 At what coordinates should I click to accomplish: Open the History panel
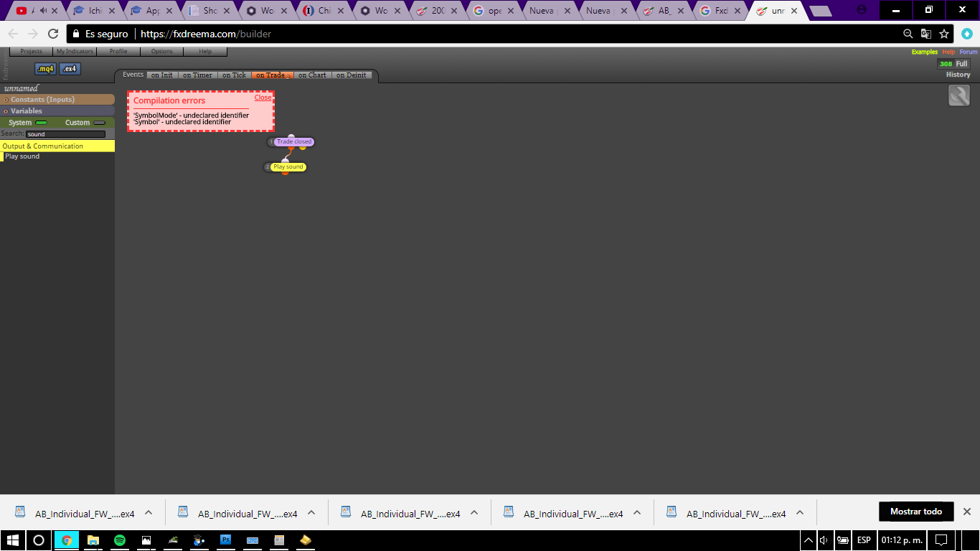tap(958, 75)
